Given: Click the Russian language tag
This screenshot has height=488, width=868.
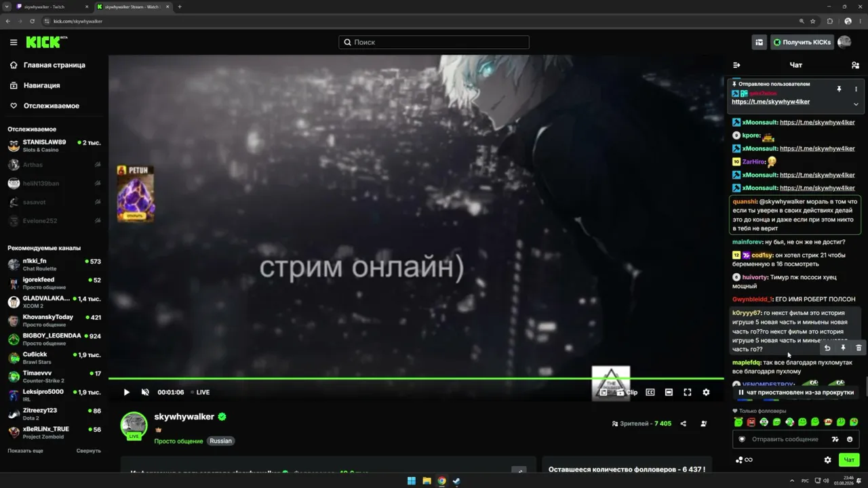Looking at the screenshot, I should point(220,441).
